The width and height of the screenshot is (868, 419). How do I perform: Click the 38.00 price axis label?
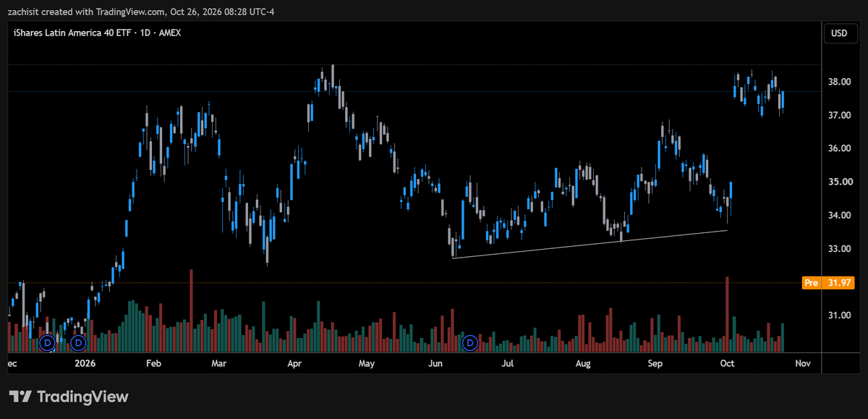838,82
